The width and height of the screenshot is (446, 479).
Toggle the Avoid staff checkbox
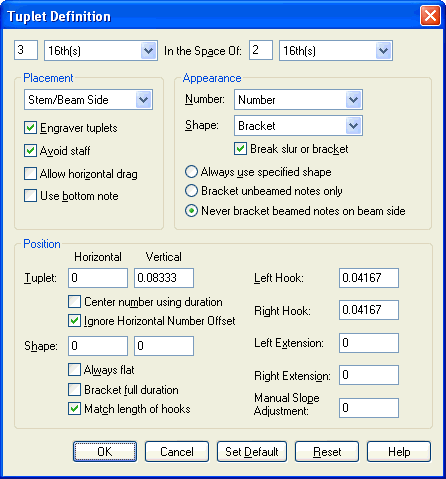(30, 151)
